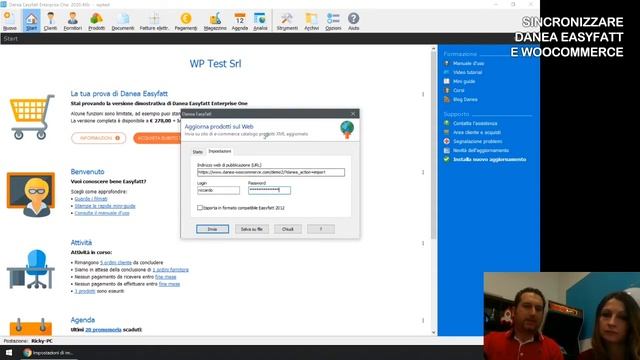Focus the Password field
The image size is (640, 360).
[x=269, y=190]
